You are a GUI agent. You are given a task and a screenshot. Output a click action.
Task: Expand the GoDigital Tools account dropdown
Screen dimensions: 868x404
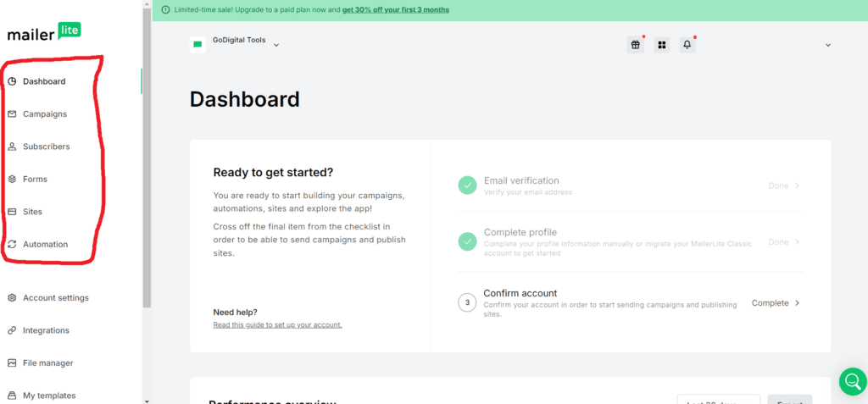pyautogui.click(x=276, y=44)
